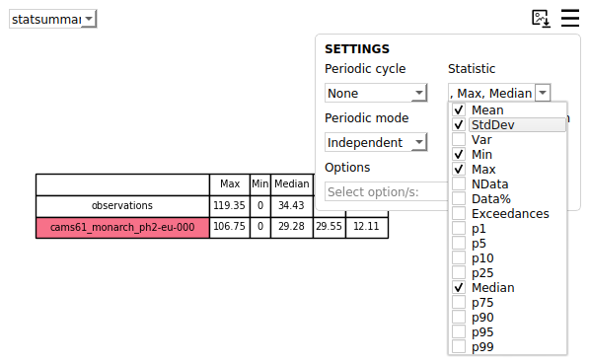Check the p90 percentile
The image size is (589, 364).
[x=459, y=317]
